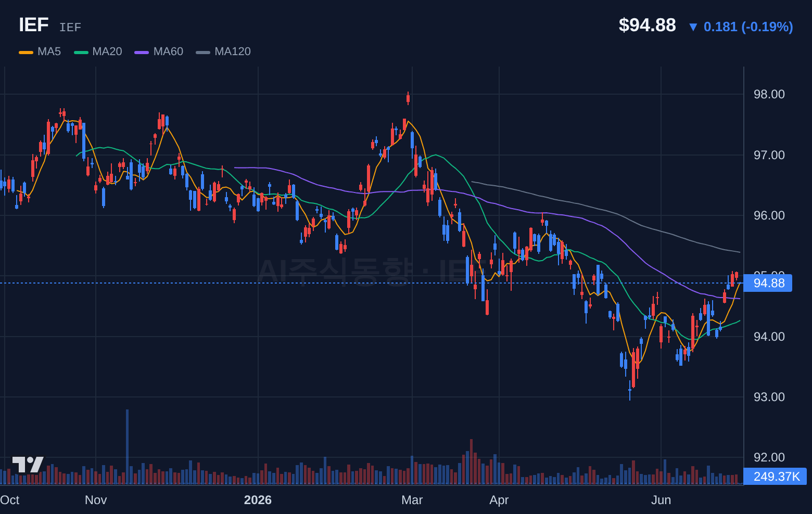
Task: Click the 2026 date axis label
Action: pyautogui.click(x=258, y=500)
